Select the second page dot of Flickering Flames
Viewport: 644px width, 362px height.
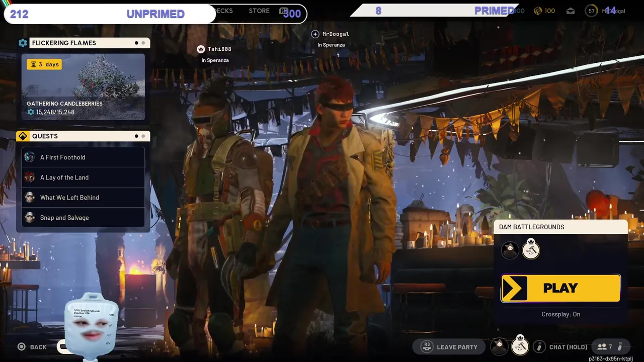pos(143,43)
